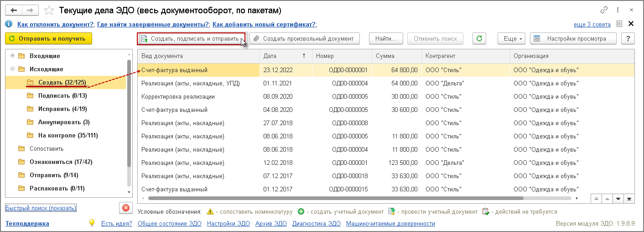Click folder icon of Подписать (0/13)
This screenshot has width=644, height=232.
31,95
